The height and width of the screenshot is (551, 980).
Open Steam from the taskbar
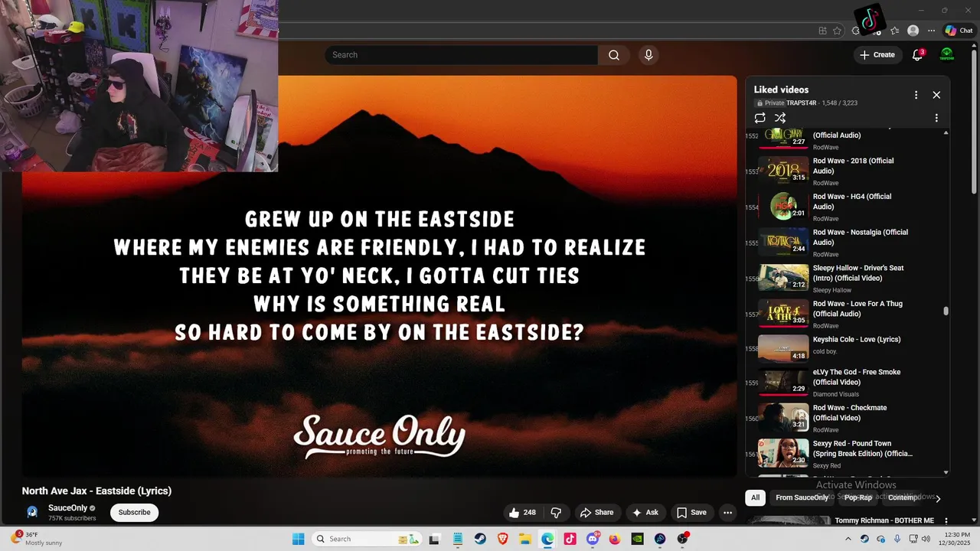pos(480,539)
